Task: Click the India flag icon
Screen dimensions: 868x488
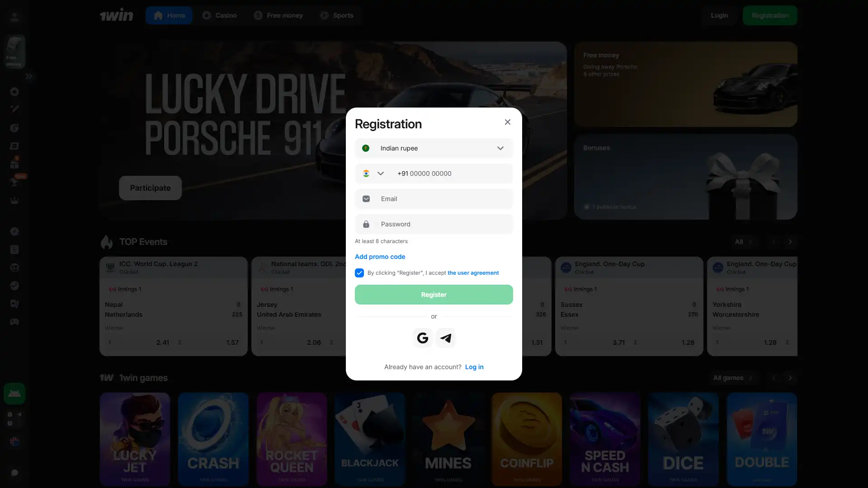Action: tap(366, 174)
